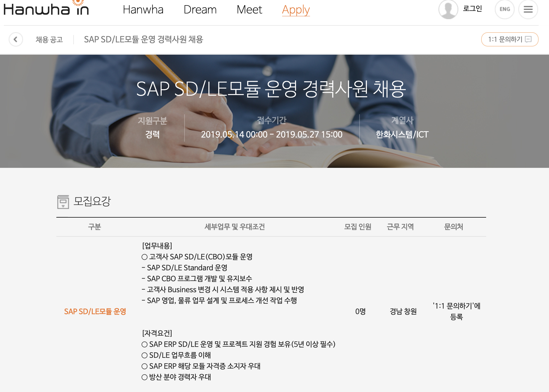This screenshot has height=392, width=549.
Task: Click the 문의처 column header
Action: (x=454, y=227)
